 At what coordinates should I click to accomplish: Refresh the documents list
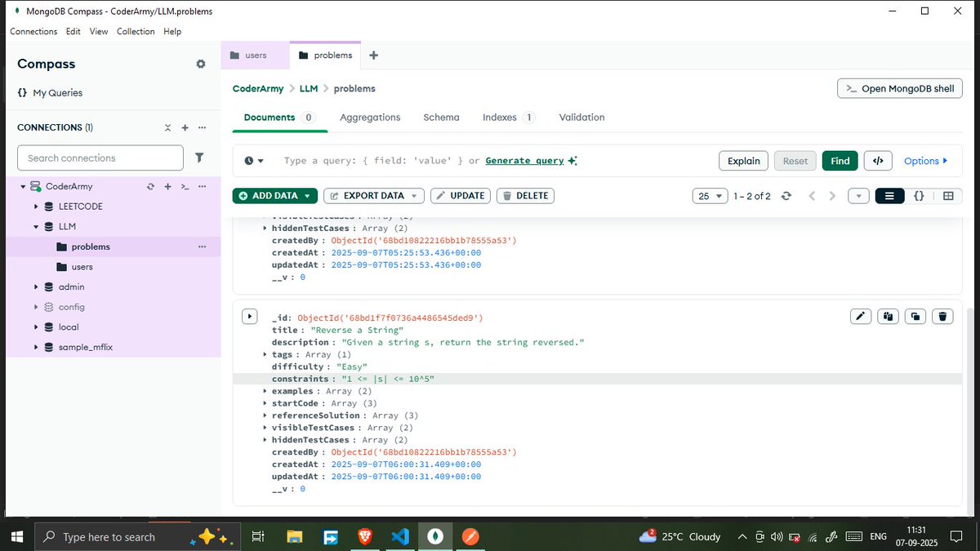(x=786, y=196)
